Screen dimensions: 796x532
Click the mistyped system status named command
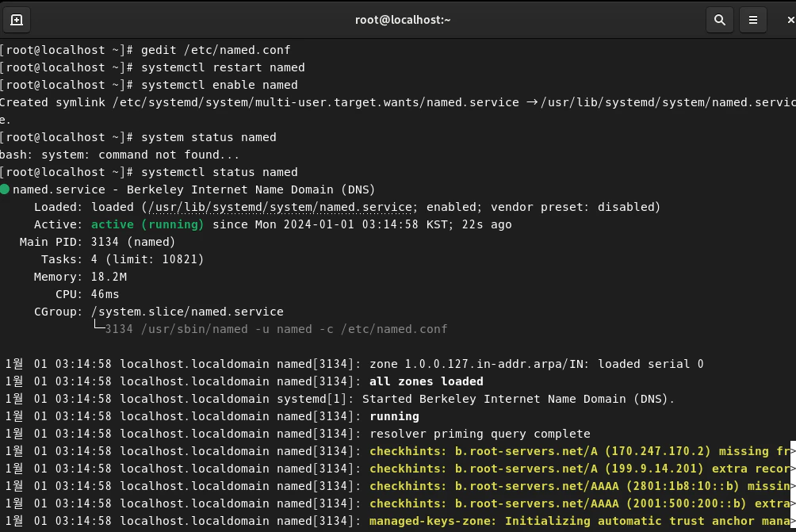(x=209, y=137)
